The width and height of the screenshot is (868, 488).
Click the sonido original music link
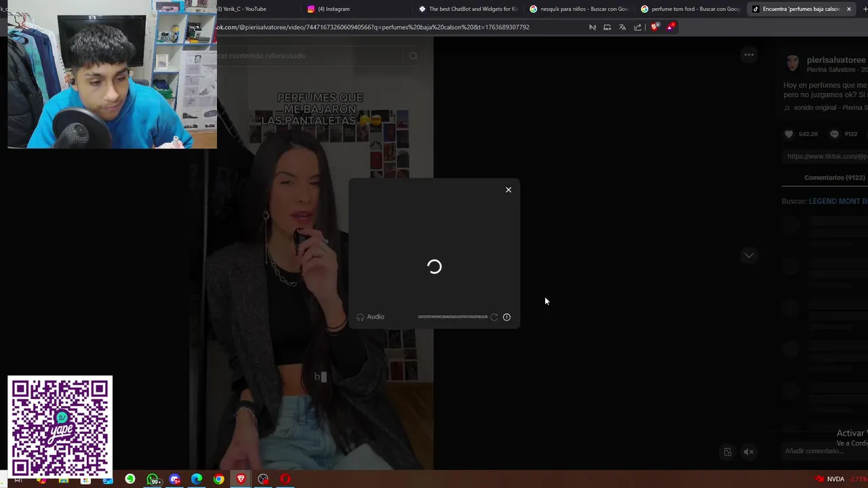coord(825,108)
